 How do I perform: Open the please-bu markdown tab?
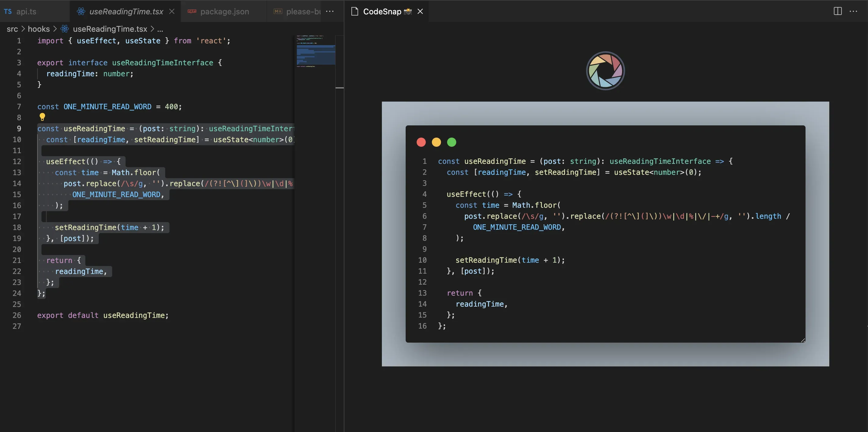tap(303, 12)
